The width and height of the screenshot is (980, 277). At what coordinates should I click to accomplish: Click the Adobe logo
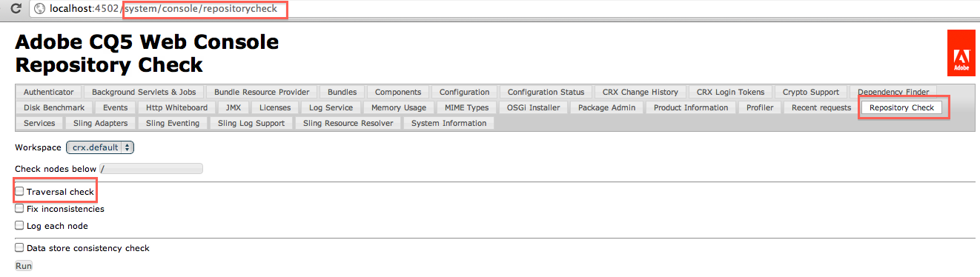click(961, 53)
